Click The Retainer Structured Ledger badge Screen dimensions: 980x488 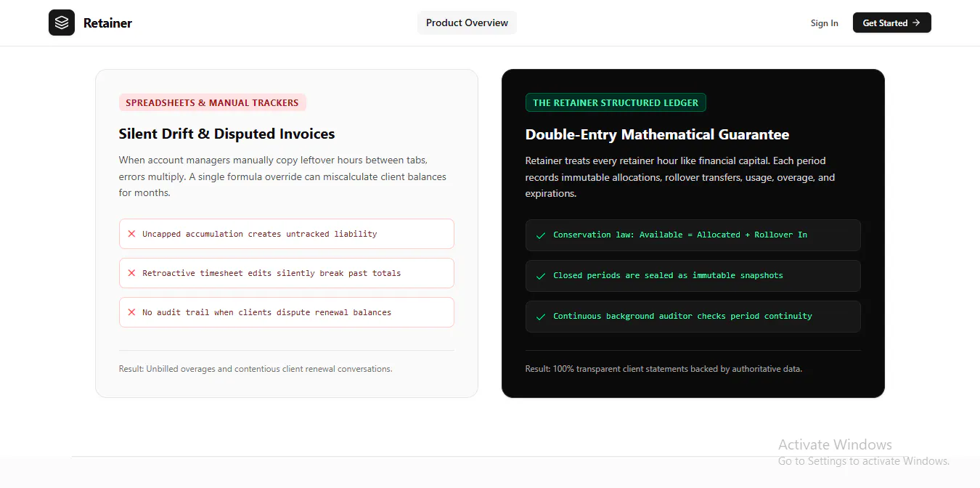click(x=616, y=102)
